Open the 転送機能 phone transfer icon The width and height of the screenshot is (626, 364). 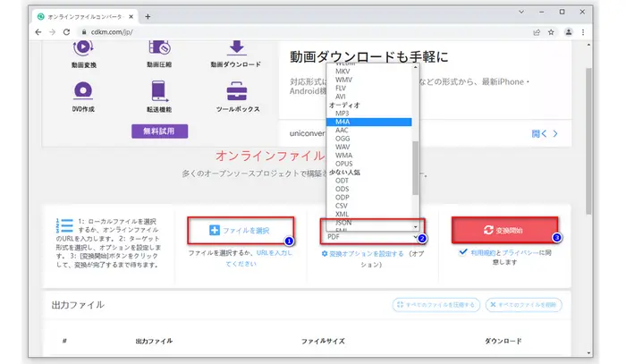coord(160,91)
